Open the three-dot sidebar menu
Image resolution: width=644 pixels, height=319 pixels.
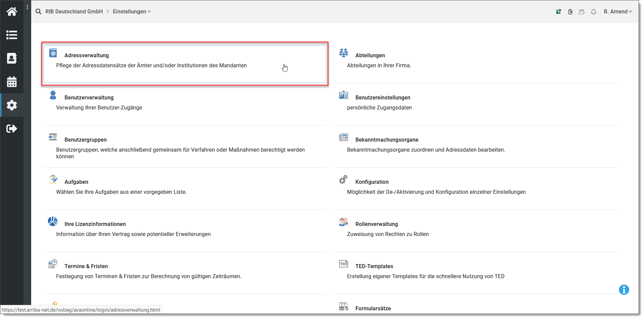click(x=27, y=7)
